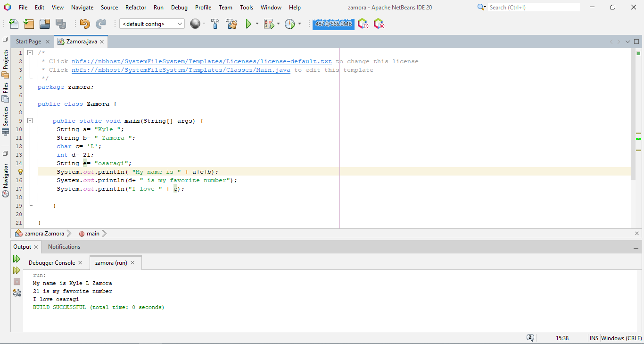Click the Clean and Build icon
This screenshot has width=644, height=344.
tap(231, 24)
